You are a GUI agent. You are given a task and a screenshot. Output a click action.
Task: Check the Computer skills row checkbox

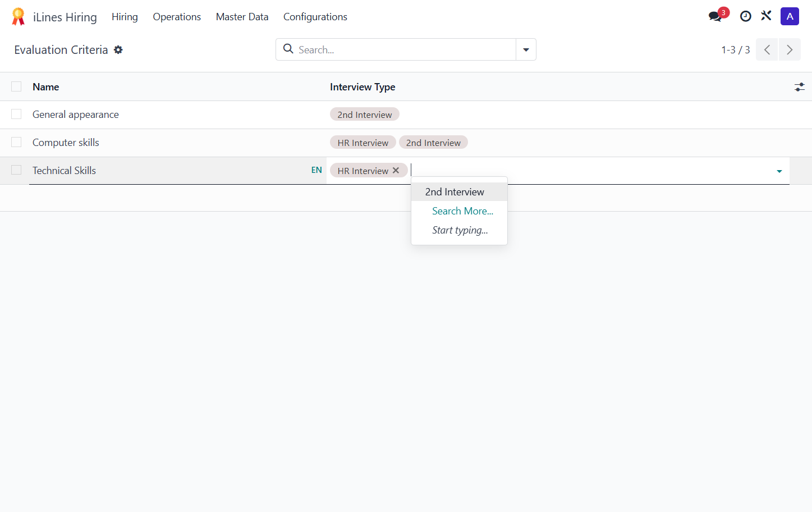16,143
